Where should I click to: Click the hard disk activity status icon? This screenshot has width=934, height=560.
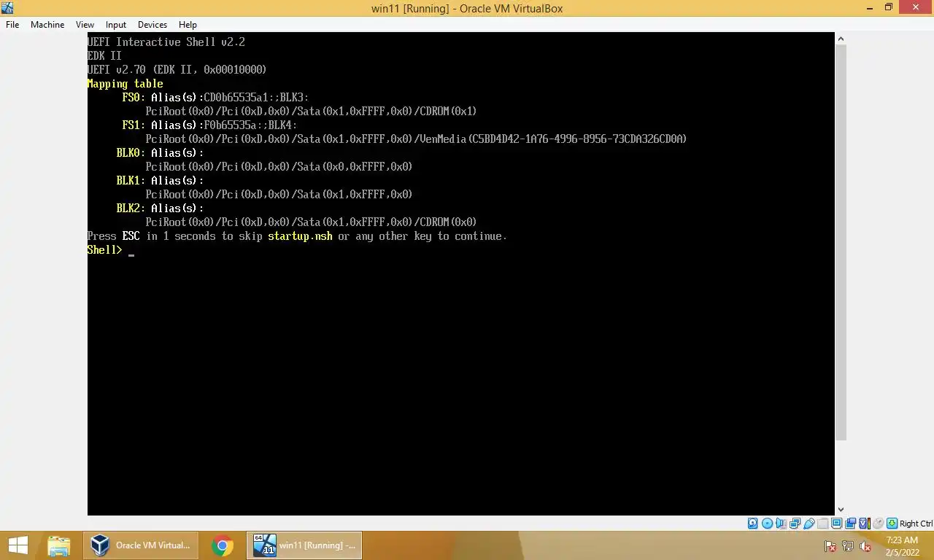(752, 524)
